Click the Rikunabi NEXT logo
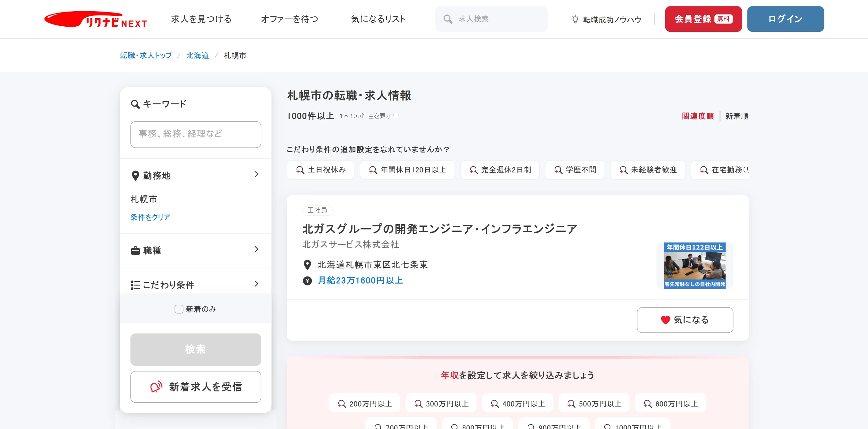Screen dimensions: 868x429 tap(95, 19)
